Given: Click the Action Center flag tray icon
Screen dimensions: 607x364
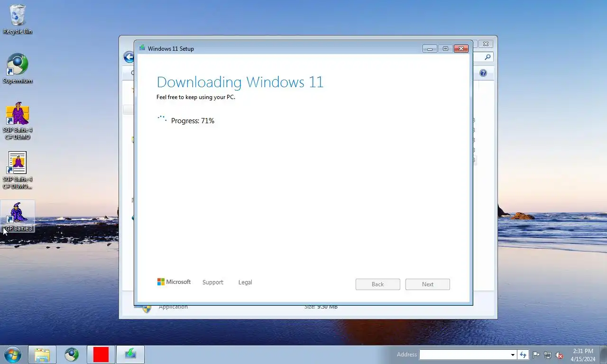Looking at the screenshot, I should click(536, 355).
